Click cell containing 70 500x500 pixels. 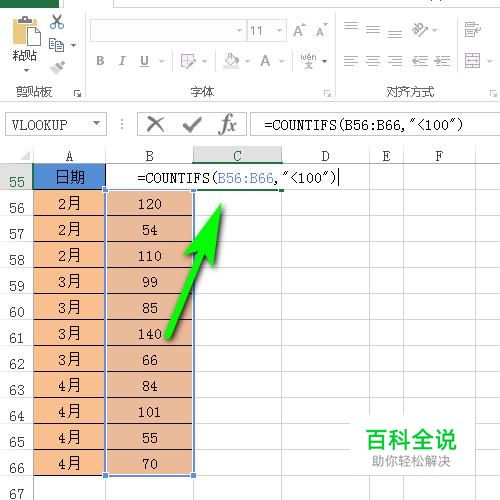point(149,463)
